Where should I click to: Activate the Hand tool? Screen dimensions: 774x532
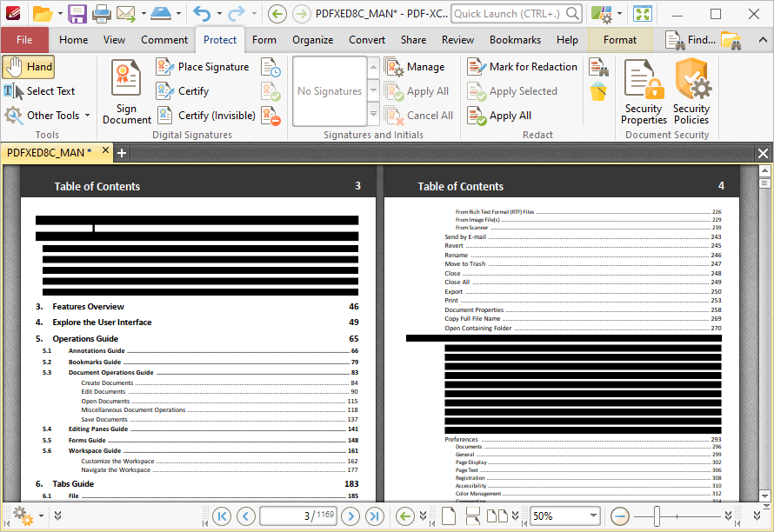click(28, 67)
